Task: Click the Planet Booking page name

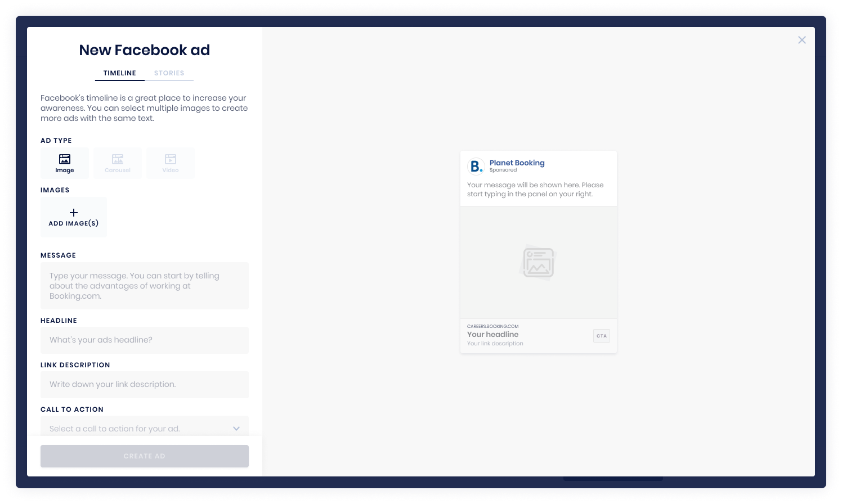Action: pyautogui.click(x=517, y=163)
